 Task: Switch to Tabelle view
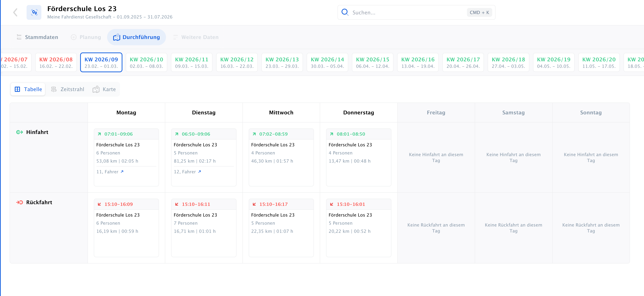28,89
